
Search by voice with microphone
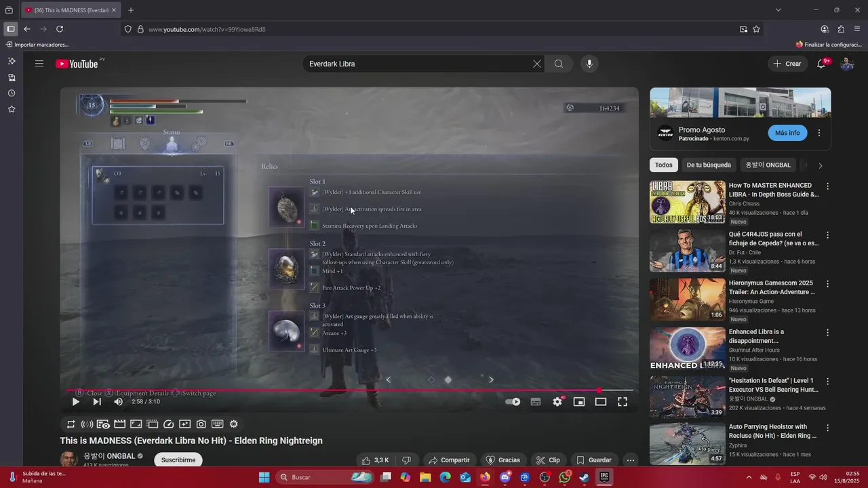(x=589, y=64)
